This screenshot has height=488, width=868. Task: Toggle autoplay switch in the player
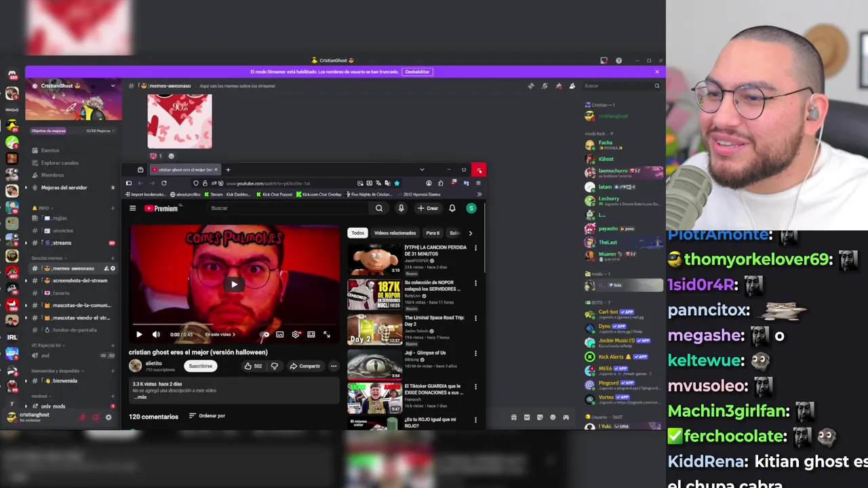pyautogui.click(x=265, y=334)
